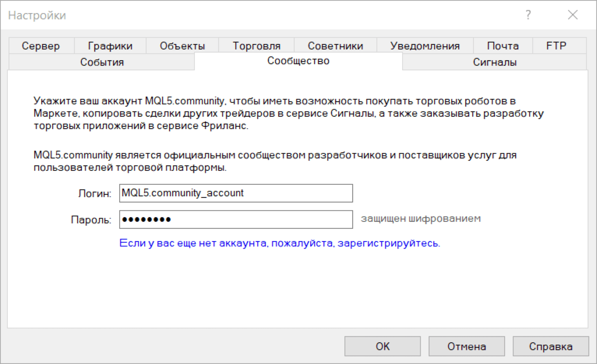Viewport: 597px width, 364px height.
Task: Show the Уведомления tab
Action: click(425, 46)
